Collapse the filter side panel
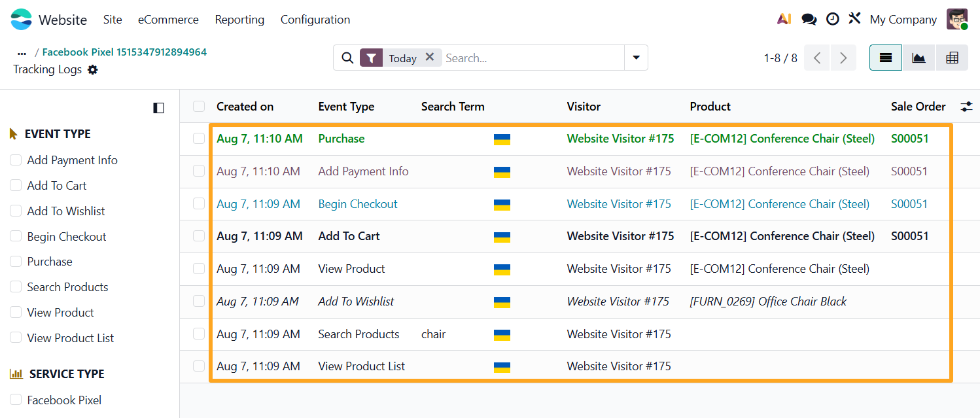Image resolution: width=980 pixels, height=418 pixels. click(x=158, y=108)
